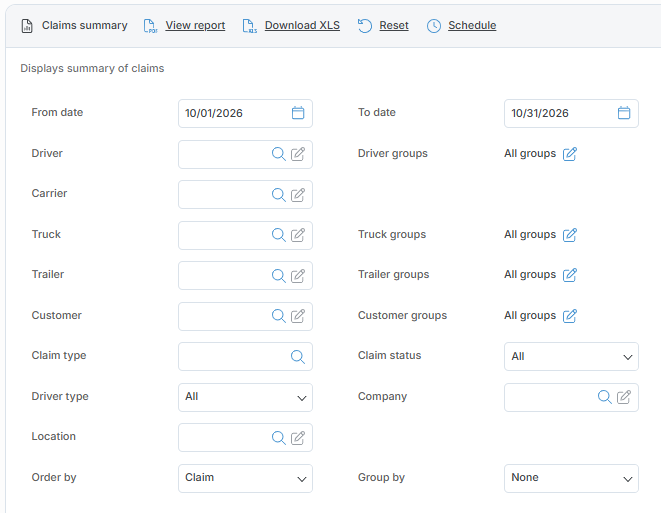Edit Driver groups selection
This screenshot has height=513, width=661.
pyautogui.click(x=570, y=154)
